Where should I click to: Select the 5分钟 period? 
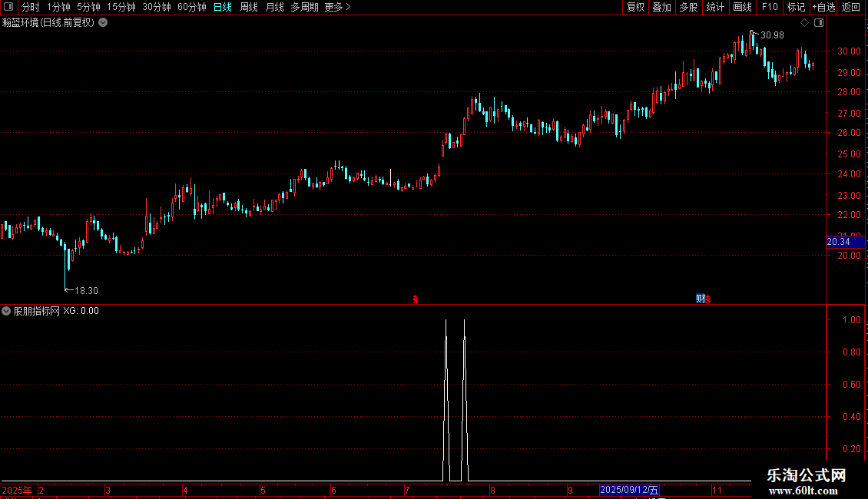click(88, 7)
